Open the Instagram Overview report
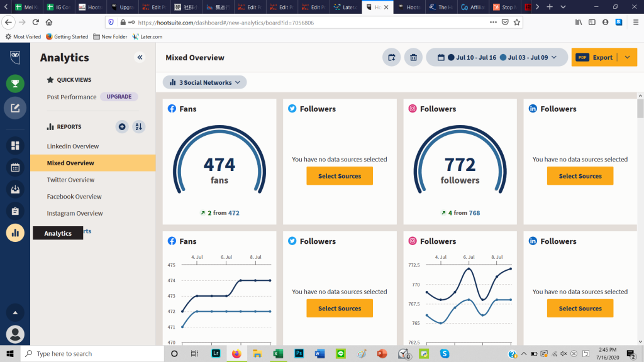 coord(74,214)
